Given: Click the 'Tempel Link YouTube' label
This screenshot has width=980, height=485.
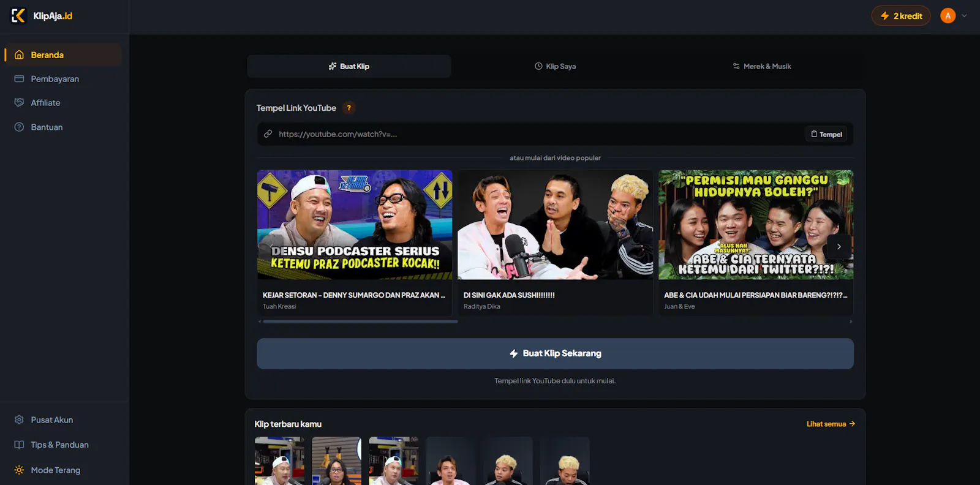Looking at the screenshot, I should (296, 108).
